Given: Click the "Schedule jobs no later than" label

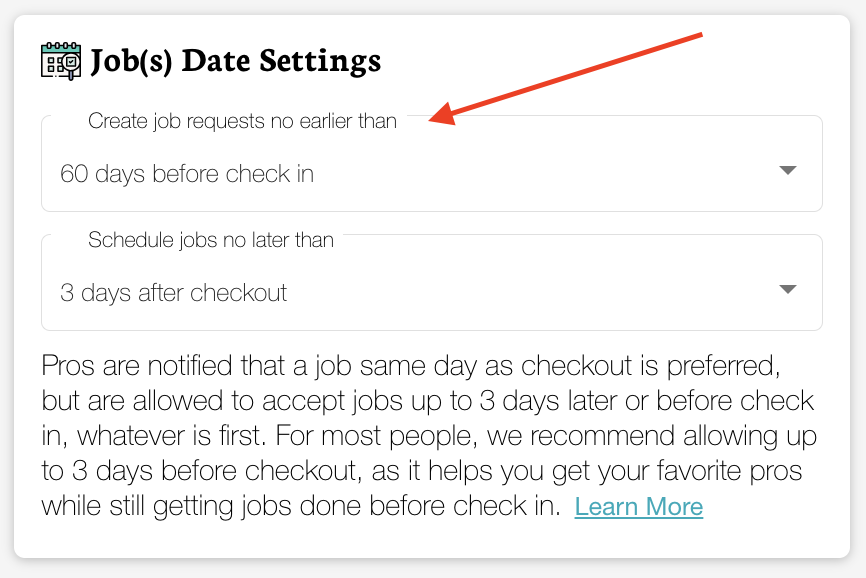Looking at the screenshot, I should (211, 240).
